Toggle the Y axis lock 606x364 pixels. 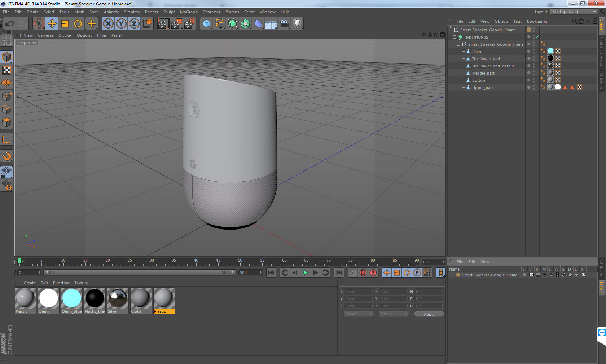[x=121, y=24]
